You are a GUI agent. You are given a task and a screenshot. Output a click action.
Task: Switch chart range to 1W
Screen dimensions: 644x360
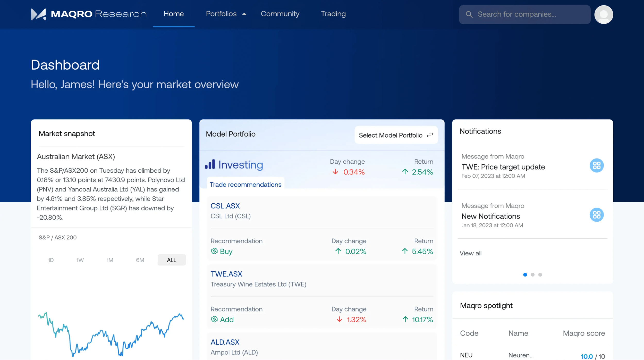point(80,260)
